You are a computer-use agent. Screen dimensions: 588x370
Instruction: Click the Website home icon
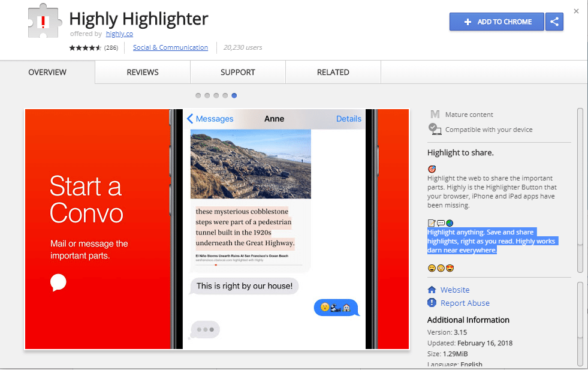pyautogui.click(x=432, y=290)
